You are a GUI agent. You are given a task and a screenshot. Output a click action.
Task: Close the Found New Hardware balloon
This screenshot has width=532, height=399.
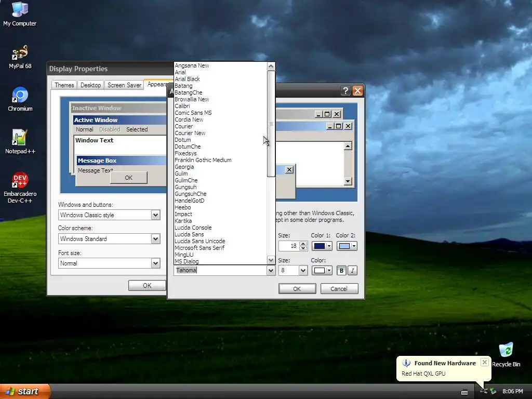tap(485, 362)
